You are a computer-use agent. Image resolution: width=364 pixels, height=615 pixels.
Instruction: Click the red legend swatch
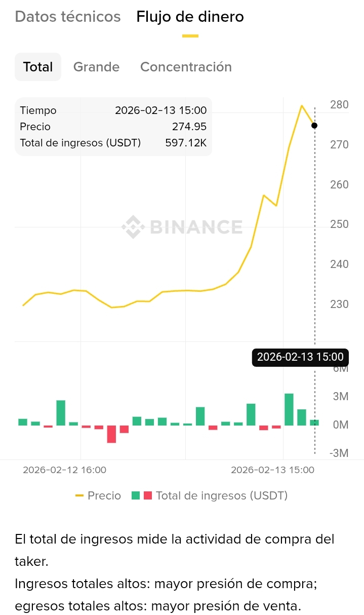pos(148,495)
